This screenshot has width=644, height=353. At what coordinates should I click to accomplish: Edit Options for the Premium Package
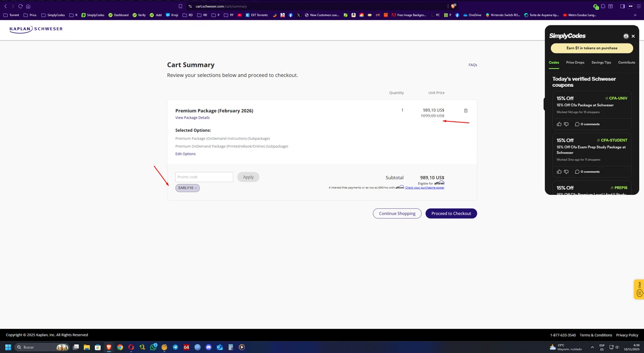pos(185,154)
